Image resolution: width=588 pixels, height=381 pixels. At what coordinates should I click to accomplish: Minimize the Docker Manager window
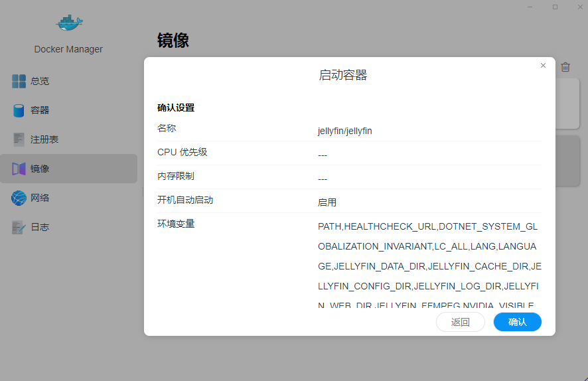coord(530,7)
